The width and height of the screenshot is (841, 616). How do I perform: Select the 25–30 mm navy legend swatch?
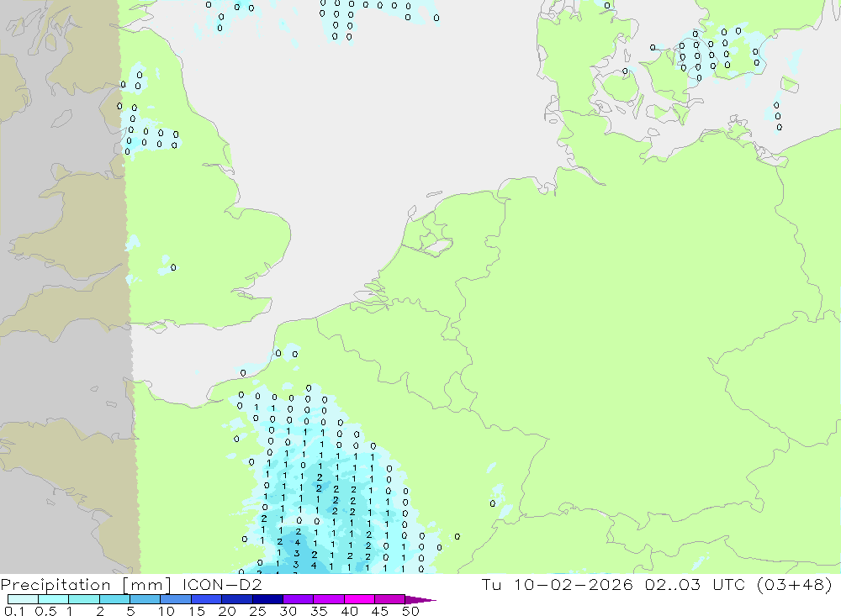(x=267, y=599)
